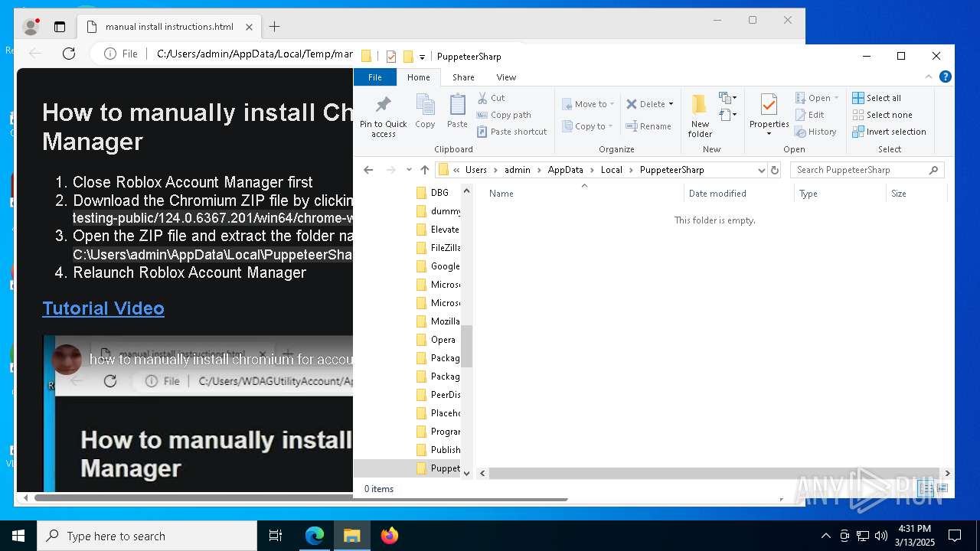
Task: Click the Paste ribbon icon
Action: click(x=457, y=112)
